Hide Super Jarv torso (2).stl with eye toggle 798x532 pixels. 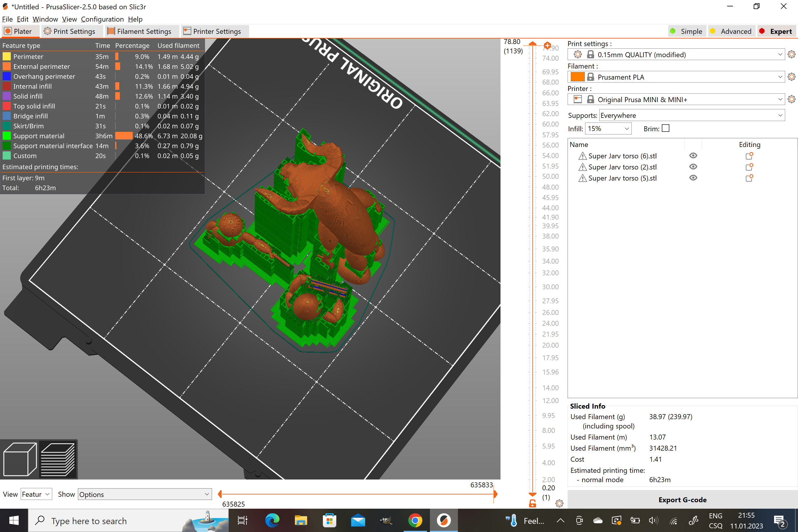coord(693,167)
